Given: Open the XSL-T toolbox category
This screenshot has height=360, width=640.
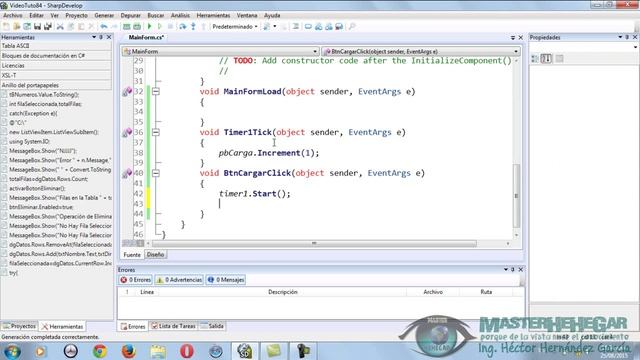Looking at the screenshot, I should coord(56,76).
